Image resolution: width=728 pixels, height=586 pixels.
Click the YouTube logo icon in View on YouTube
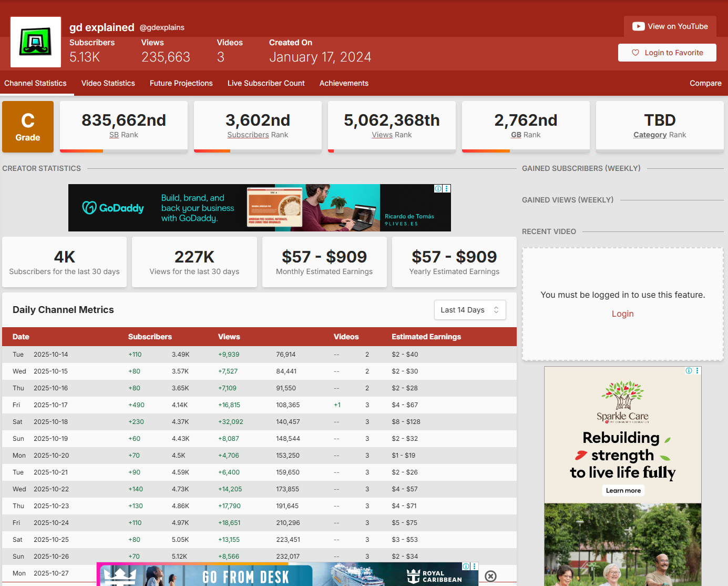[638, 26]
